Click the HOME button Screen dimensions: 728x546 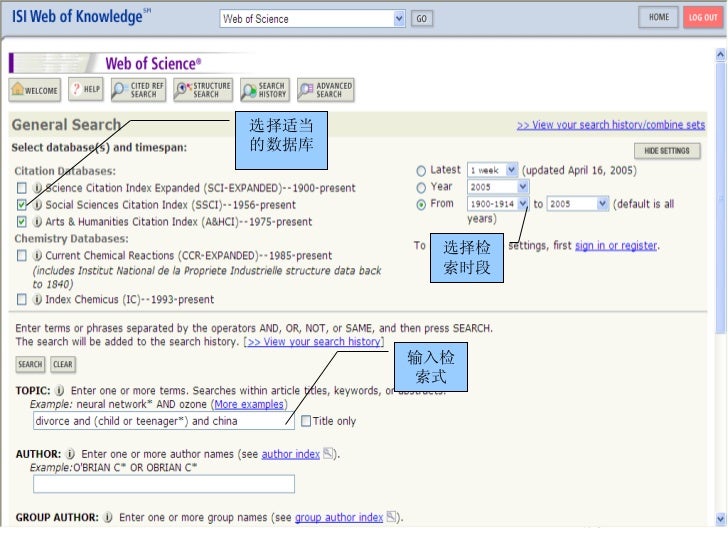[658, 17]
